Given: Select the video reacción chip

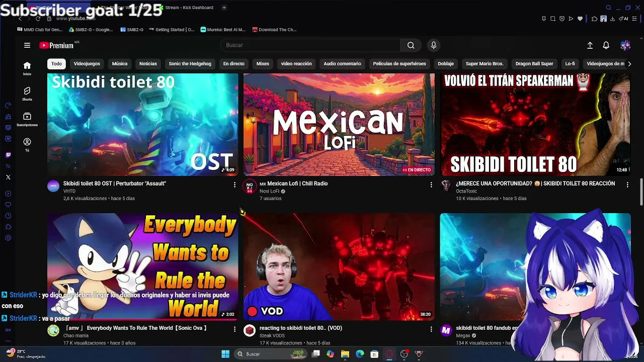Looking at the screenshot, I should tap(296, 64).
